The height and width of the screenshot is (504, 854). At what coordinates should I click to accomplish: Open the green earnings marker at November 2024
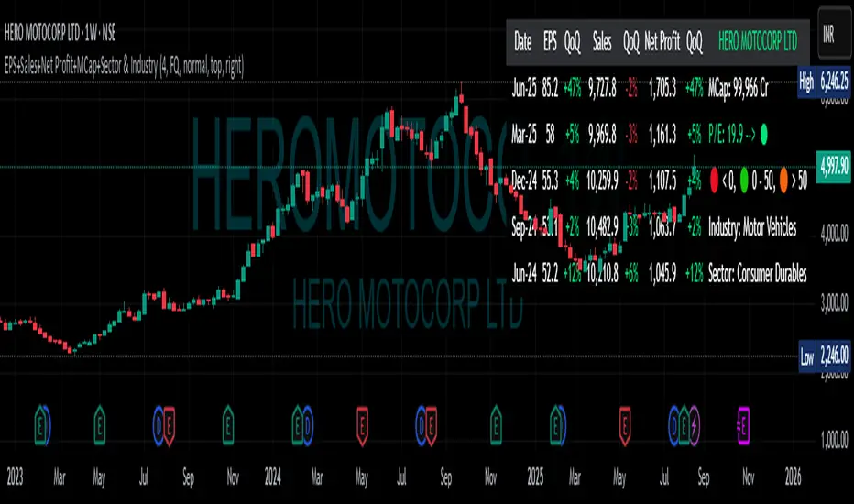[496, 425]
